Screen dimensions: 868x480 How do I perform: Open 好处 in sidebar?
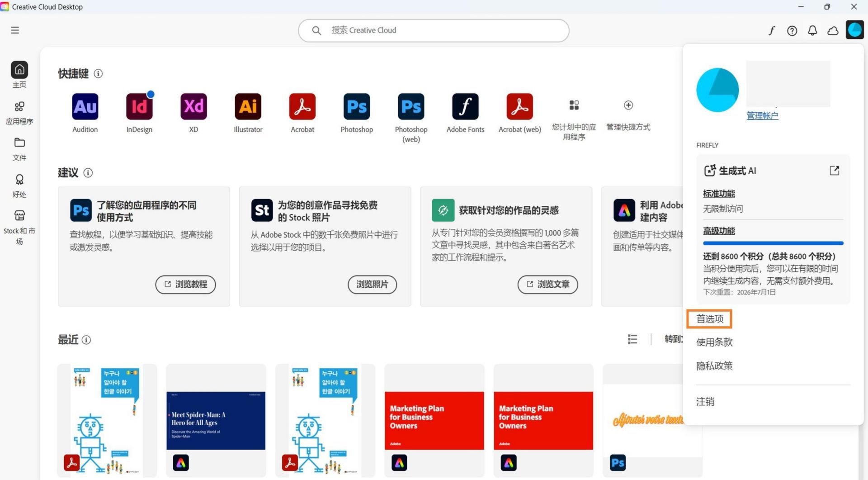pos(19,185)
